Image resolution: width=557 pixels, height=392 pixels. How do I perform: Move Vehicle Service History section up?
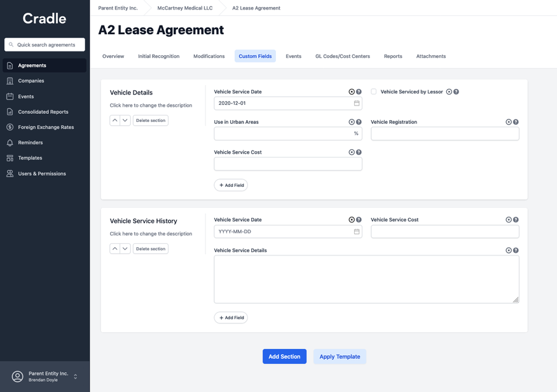click(x=115, y=248)
